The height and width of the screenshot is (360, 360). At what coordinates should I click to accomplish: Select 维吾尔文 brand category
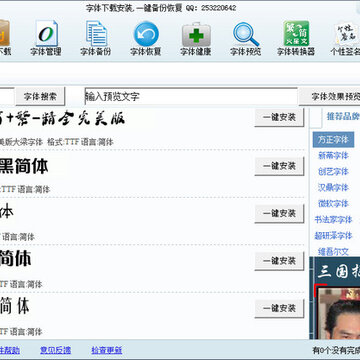point(333,252)
